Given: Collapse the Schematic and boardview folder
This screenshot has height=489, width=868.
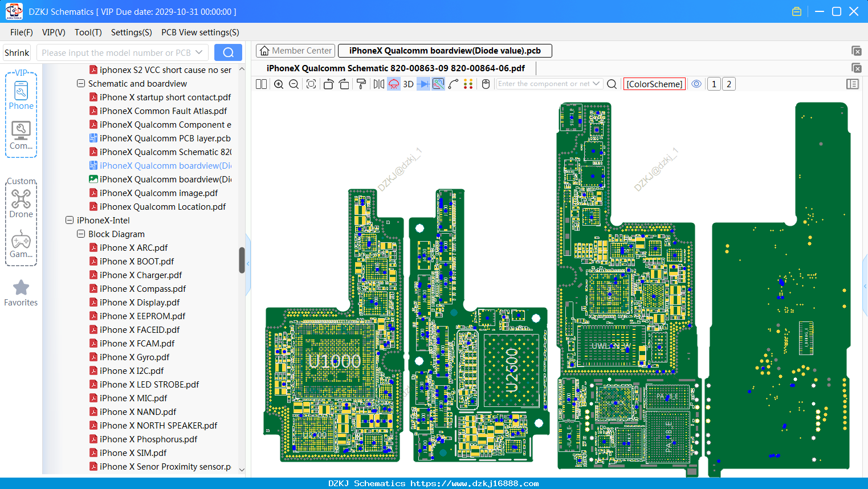Looking at the screenshot, I should tap(81, 84).
